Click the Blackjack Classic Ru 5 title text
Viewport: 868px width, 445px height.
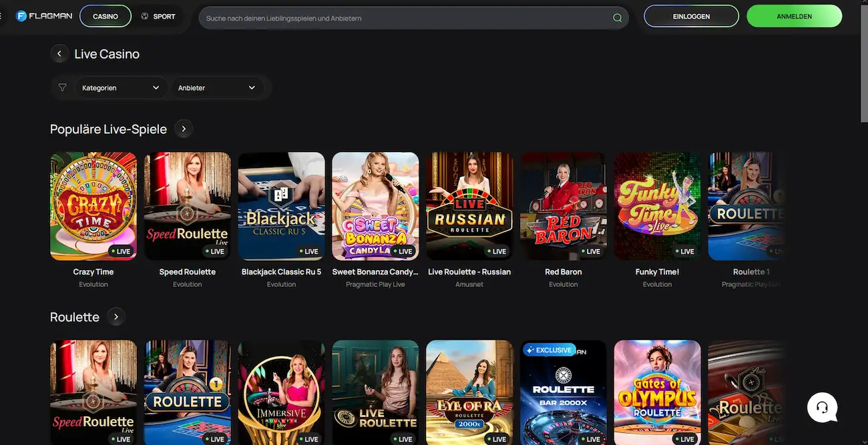coord(282,272)
